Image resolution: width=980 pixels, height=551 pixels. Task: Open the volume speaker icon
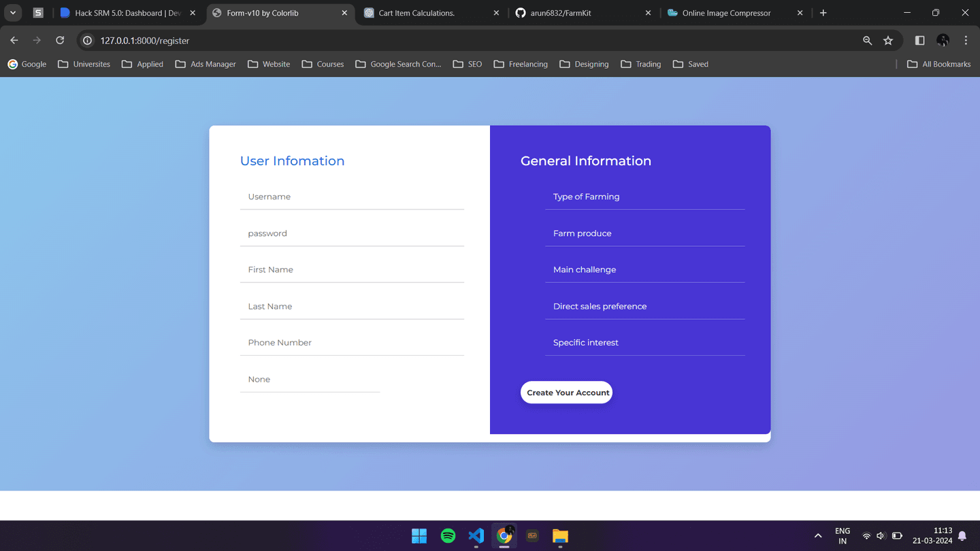tap(881, 536)
